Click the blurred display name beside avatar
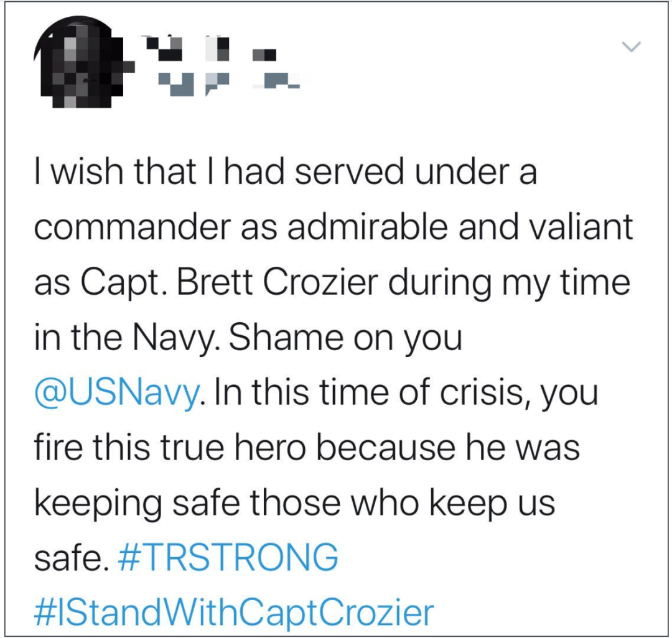This screenshot has height=638, width=672. click(x=211, y=49)
